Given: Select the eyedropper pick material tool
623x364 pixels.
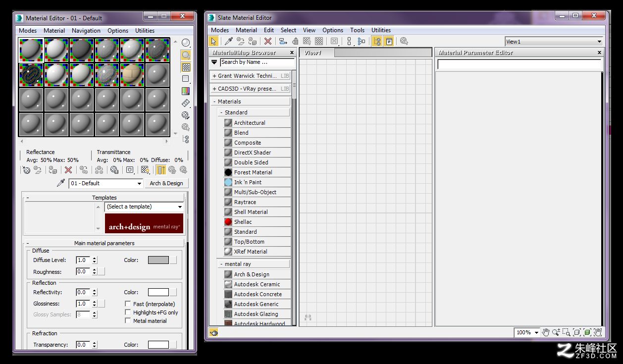Looking at the screenshot, I should [x=61, y=183].
